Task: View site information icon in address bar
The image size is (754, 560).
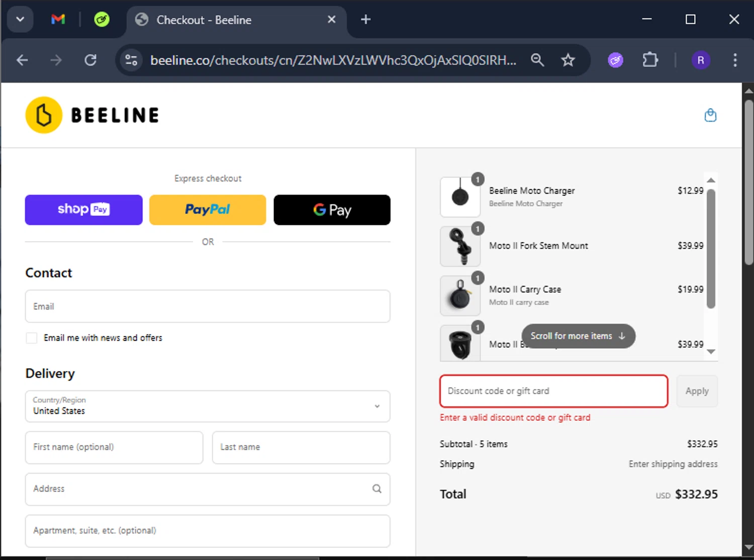Action: point(131,60)
